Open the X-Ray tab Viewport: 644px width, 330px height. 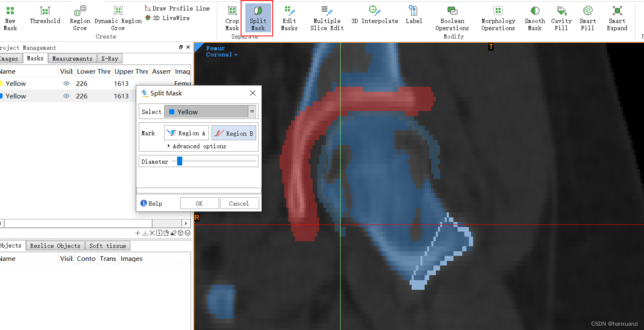110,59
